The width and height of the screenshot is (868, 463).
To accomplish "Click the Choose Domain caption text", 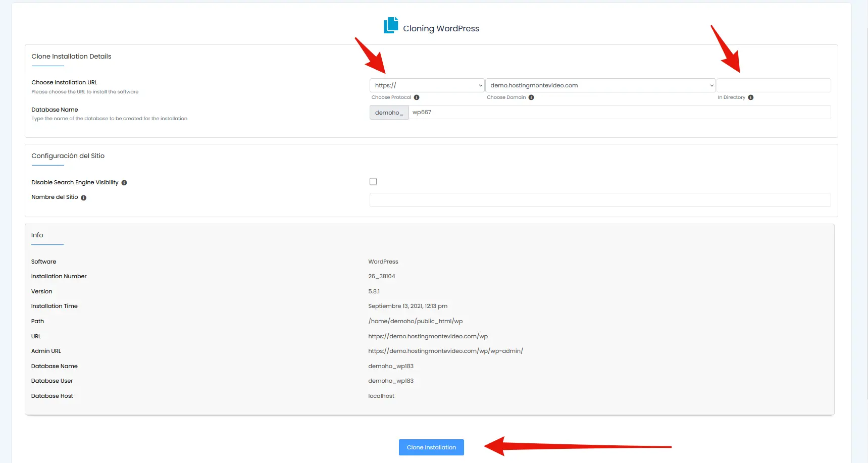I will [506, 97].
